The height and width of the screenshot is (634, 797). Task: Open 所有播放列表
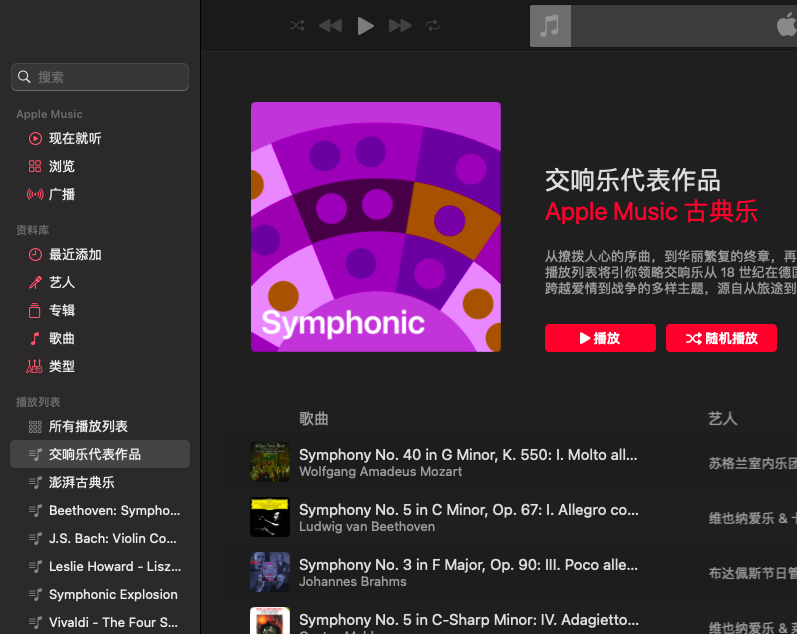tap(100, 426)
